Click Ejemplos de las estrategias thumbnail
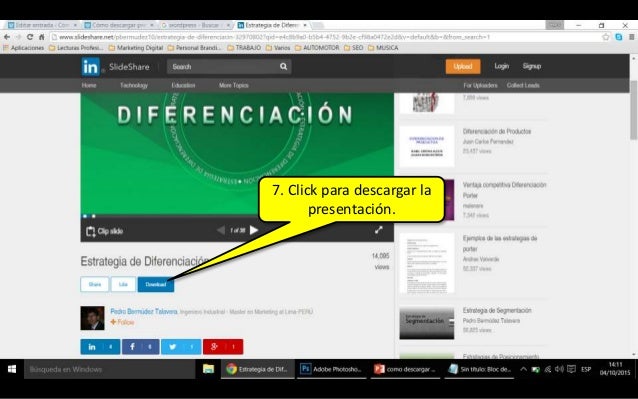Viewport: 638px width, 399px height. pos(427,263)
